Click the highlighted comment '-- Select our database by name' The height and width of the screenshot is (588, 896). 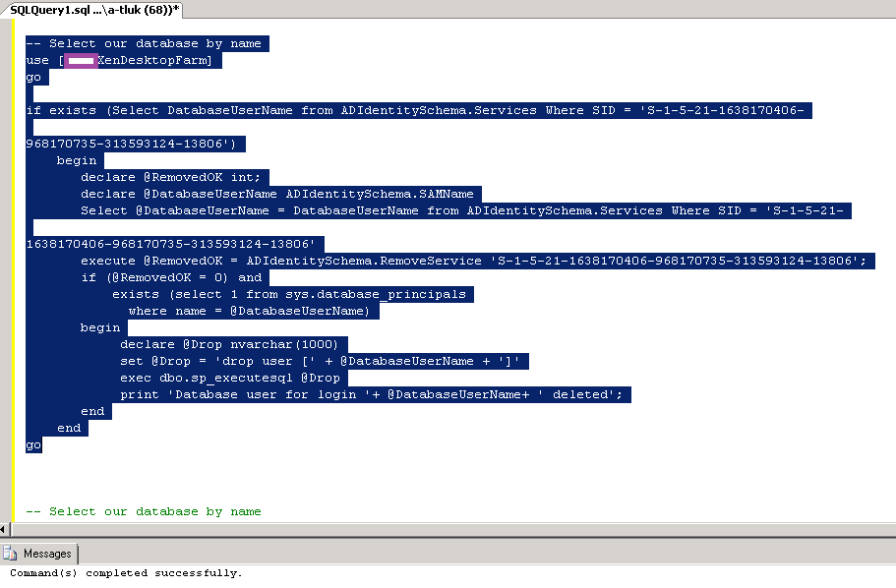tap(144, 44)
